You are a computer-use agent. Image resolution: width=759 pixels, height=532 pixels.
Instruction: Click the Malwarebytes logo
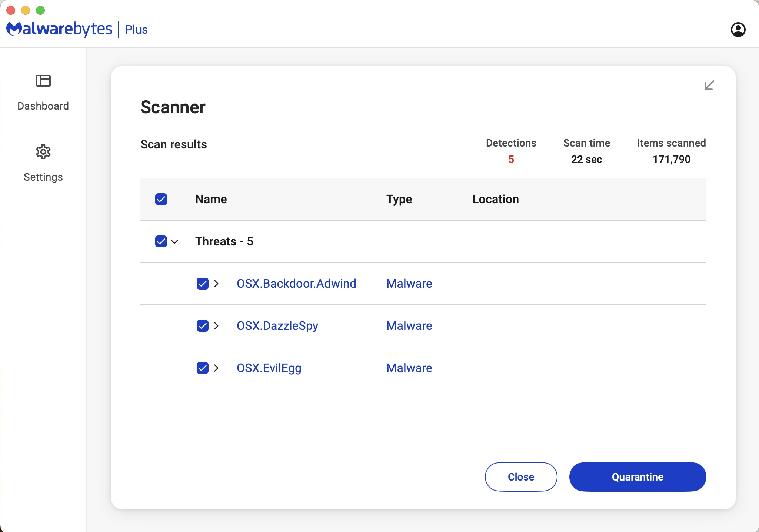point(59,29)
